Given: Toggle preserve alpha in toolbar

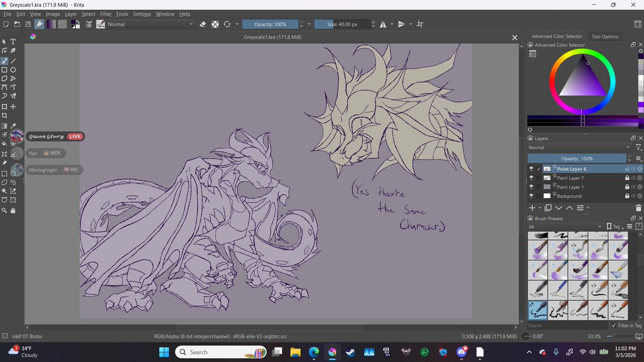Looking at the screenshot, I should pyautogui.click(x=215, y=24).
